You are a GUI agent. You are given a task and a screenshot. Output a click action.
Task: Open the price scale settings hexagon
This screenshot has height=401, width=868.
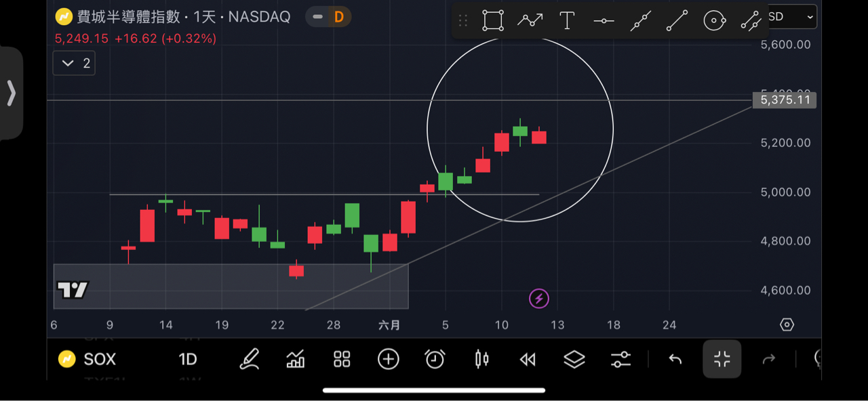coord(787,325)
